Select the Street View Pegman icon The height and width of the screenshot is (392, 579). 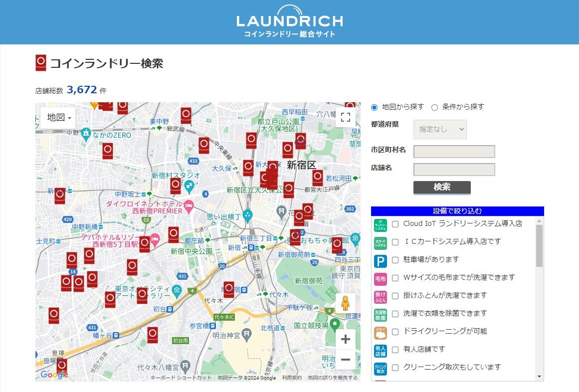(346, 303)
